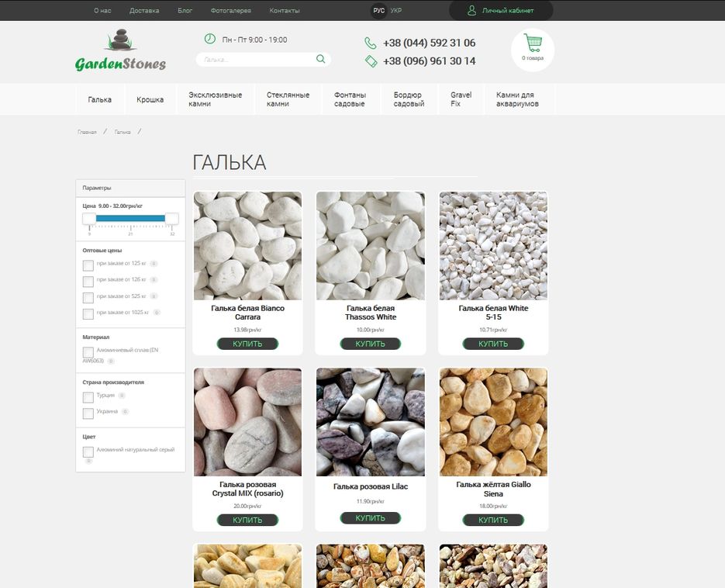Visit the Фотогалерея link
The height and width of the screenshot is (588, 725).
pos(231,11)
